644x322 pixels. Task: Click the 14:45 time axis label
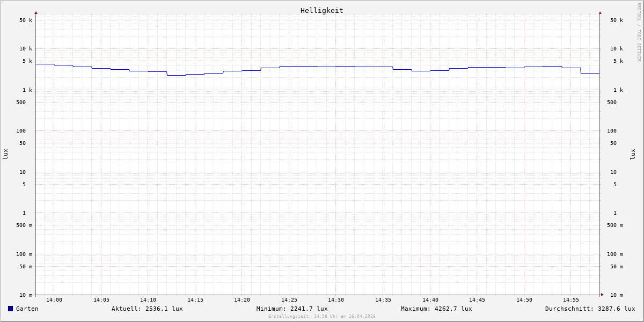[477, 300]
